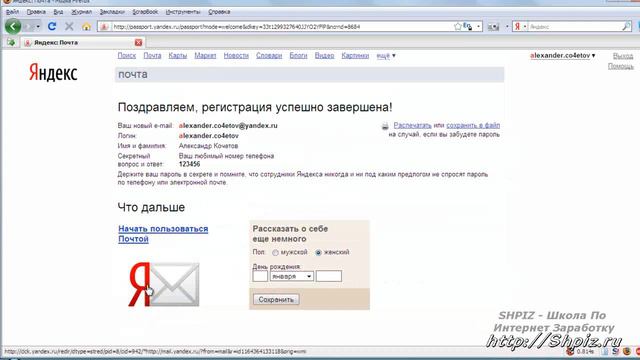Open the Новости link

pyautogui.click(x=236, y=56)
